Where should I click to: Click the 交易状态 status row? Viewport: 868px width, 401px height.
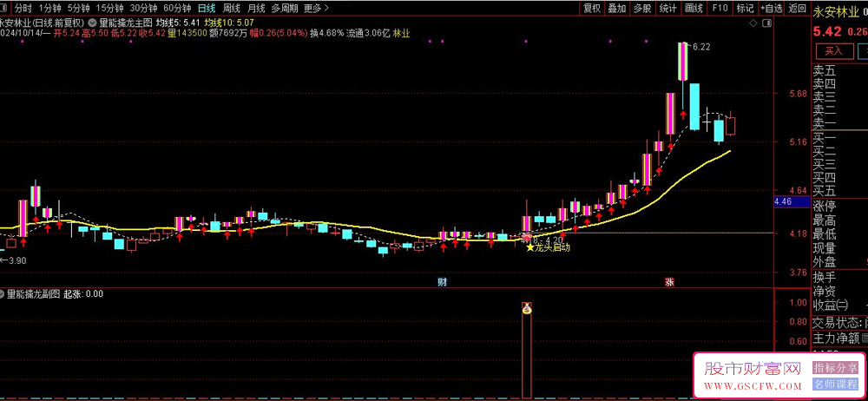coord(839,323)
